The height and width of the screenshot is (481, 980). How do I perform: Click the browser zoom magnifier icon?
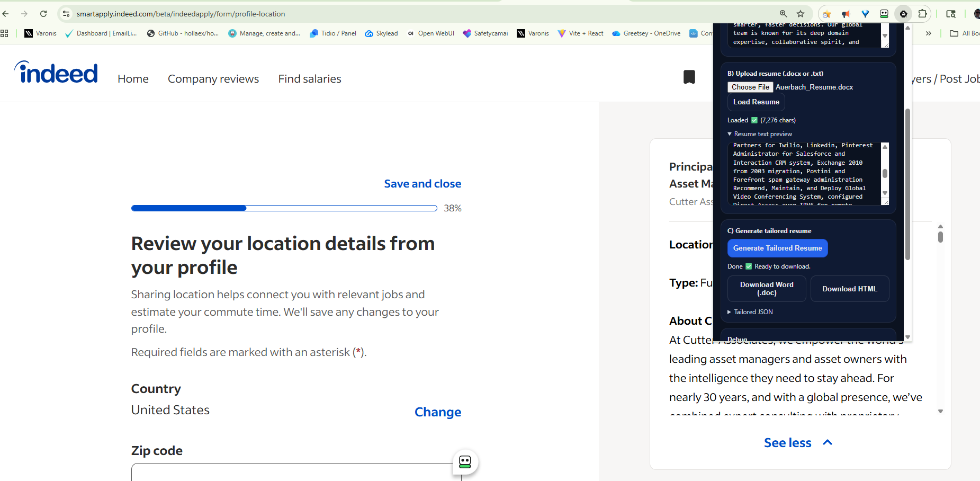pyautogui.click(x=783, y=14)
